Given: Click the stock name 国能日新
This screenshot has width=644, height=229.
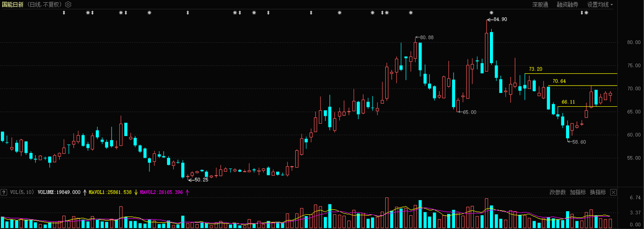Looking at the screenshot, I should [x=13, y=5].
